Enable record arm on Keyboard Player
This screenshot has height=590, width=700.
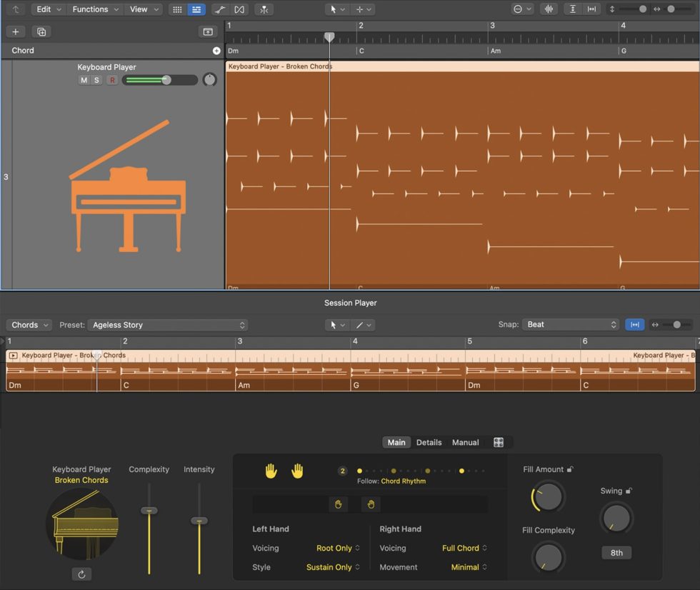tap(112, 80)
